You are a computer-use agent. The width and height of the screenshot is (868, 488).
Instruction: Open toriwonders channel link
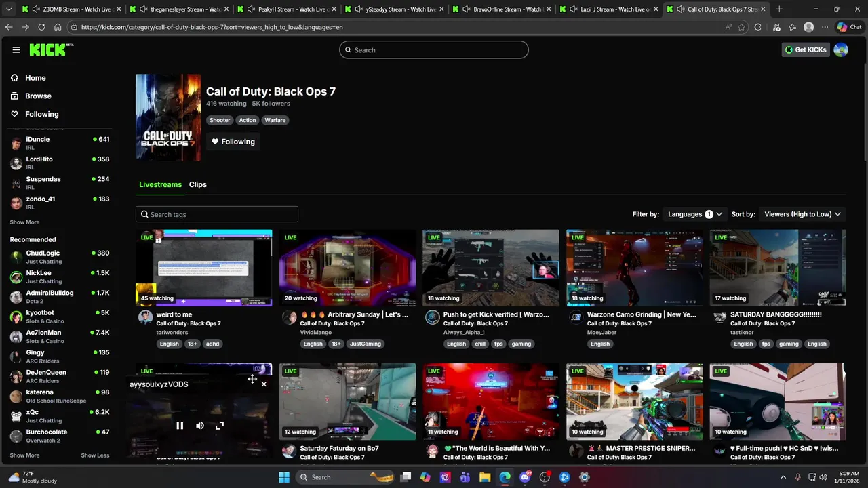(171, 333)
